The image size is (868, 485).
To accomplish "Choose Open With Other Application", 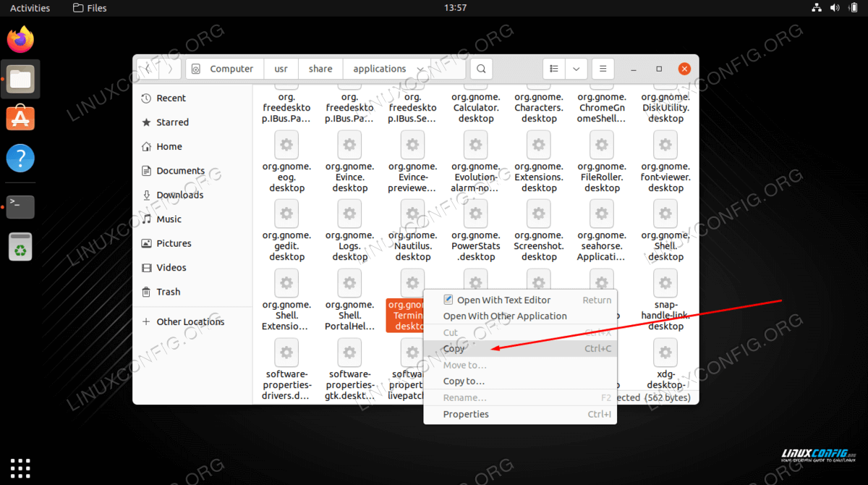I will click(520, 316).
